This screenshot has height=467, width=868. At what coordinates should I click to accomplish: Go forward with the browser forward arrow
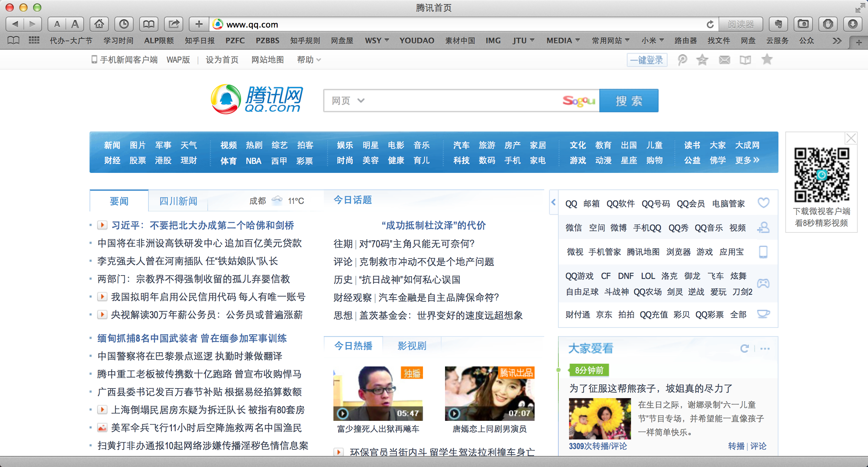pos(33,24)
